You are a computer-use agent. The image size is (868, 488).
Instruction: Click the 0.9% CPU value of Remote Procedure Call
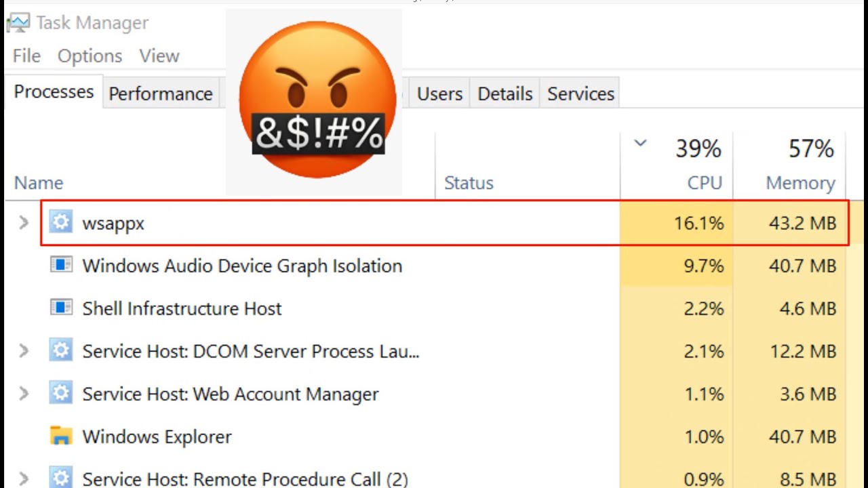pyautogui.click(x=703, y=479)
